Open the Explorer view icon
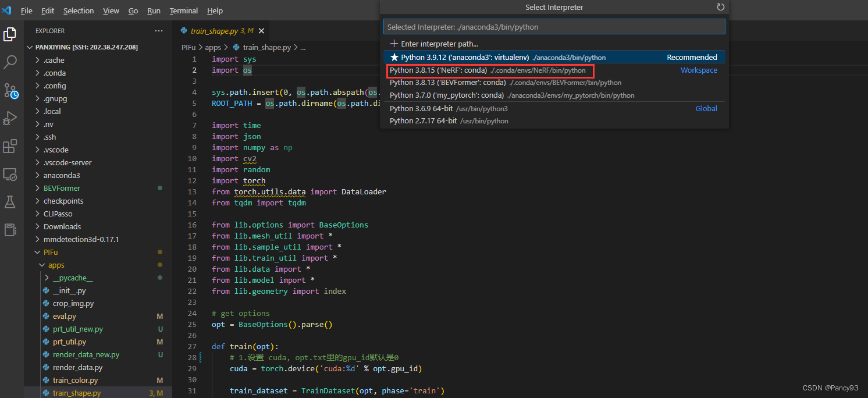Screen dimensions: 868x398 (10, 34)
